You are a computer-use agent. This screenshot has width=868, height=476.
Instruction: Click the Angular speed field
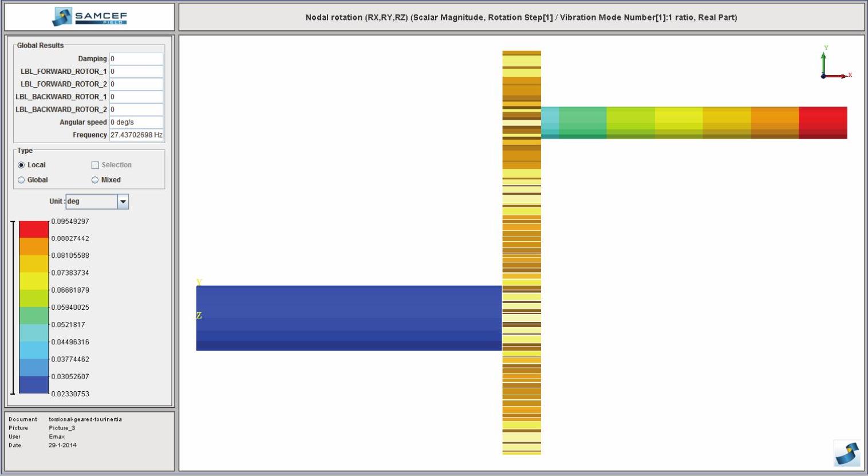point(136,123)
